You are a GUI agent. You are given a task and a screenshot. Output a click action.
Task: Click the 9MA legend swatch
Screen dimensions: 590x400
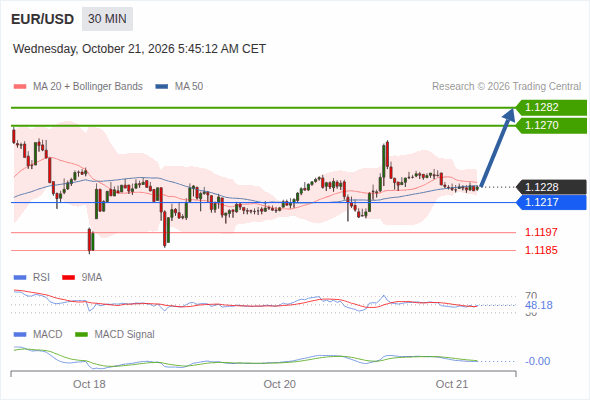coord(68,278)
